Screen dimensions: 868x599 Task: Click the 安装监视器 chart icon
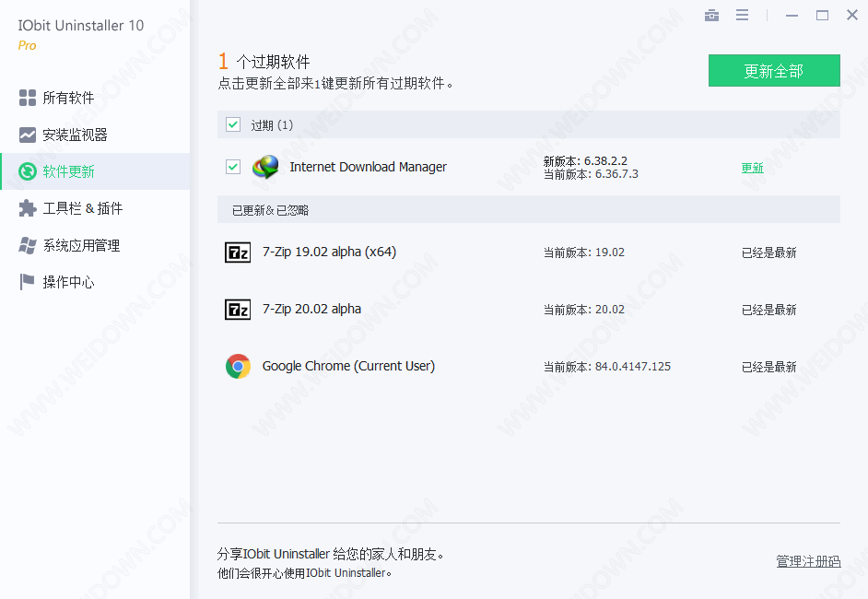pyautogui.click(x=27, y=135)
